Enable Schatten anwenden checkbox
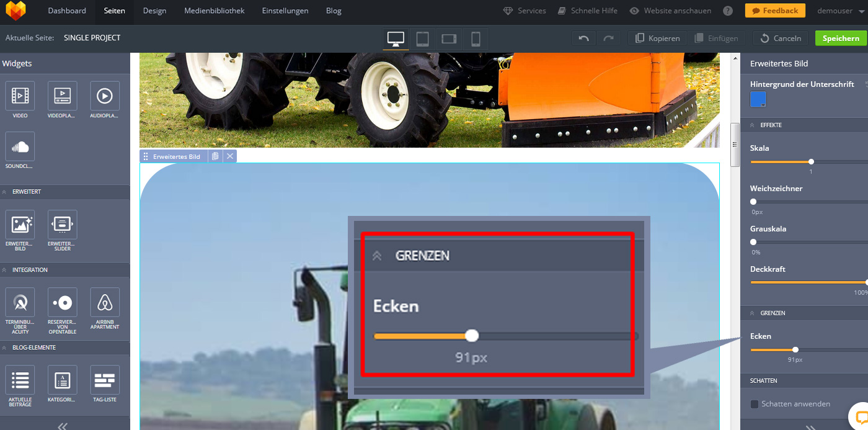 pos(755,404)
